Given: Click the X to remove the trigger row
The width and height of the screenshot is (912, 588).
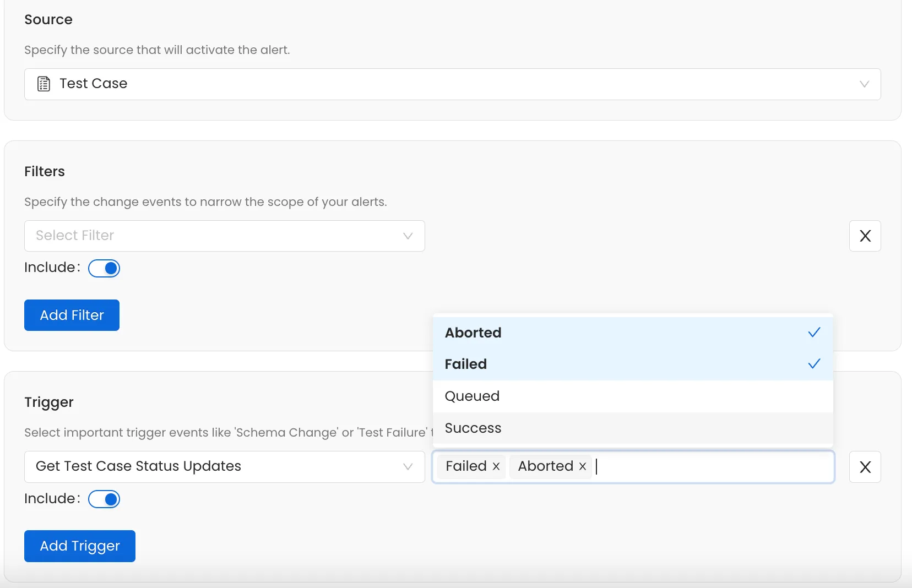Looking at the screenshot, I should click(865, 467).
